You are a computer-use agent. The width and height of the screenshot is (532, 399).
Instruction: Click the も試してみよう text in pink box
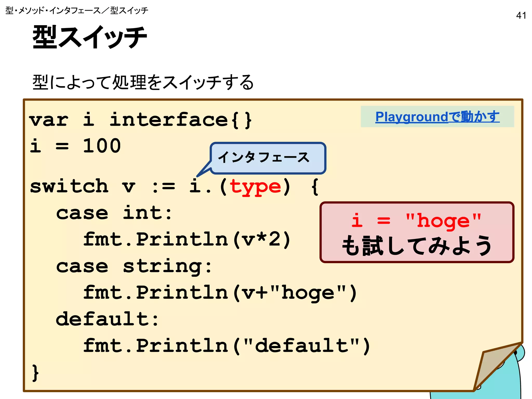(417, 245)
